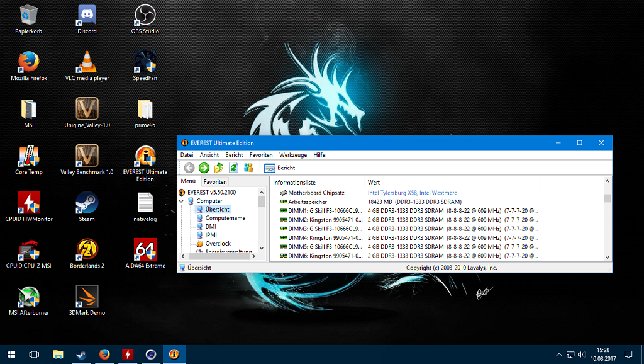Click the Windows Start button
This screenshot has width=644, height=364.
pos(11,355)
